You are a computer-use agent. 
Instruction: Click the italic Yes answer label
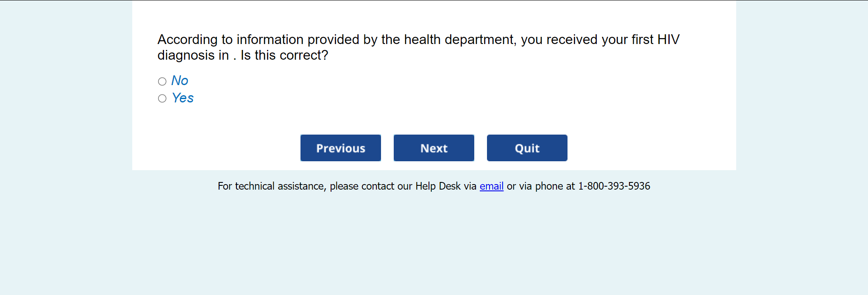183,98
